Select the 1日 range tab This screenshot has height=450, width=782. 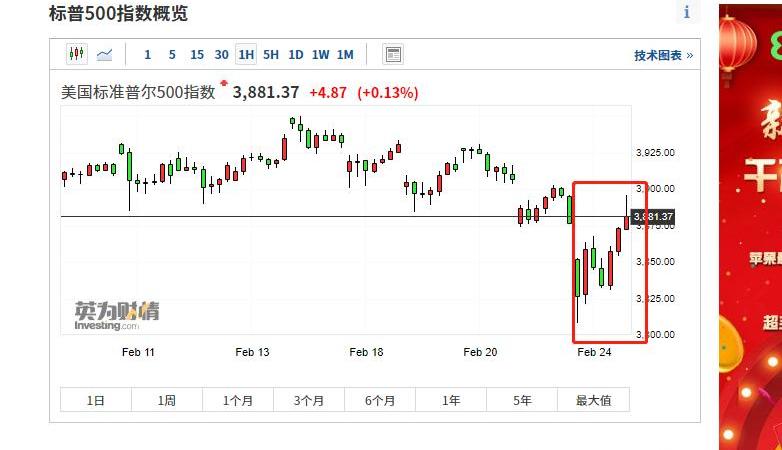(x=96, y=400)
